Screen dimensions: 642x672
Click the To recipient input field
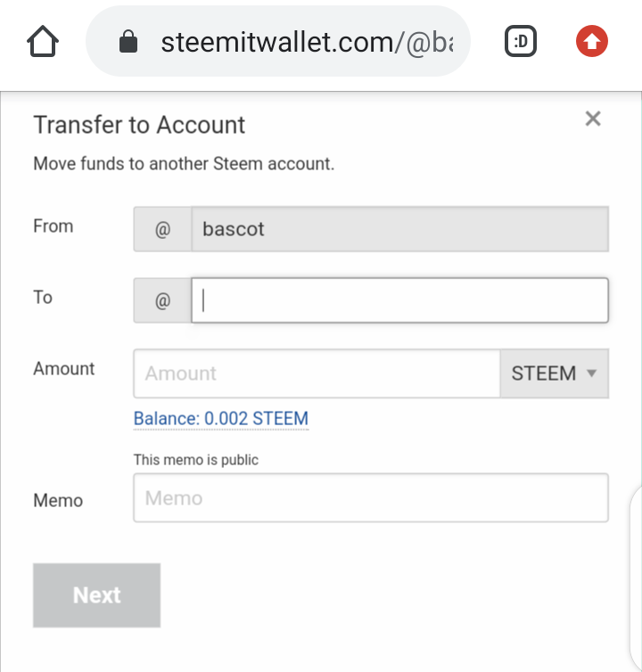[x=399, y=300]
